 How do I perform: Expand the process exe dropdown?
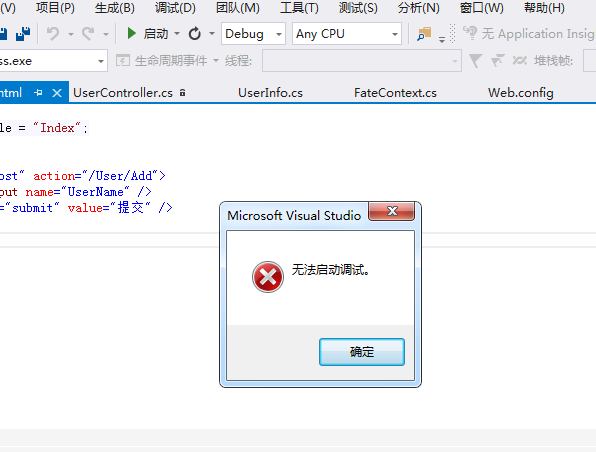[x=101, y=61]
